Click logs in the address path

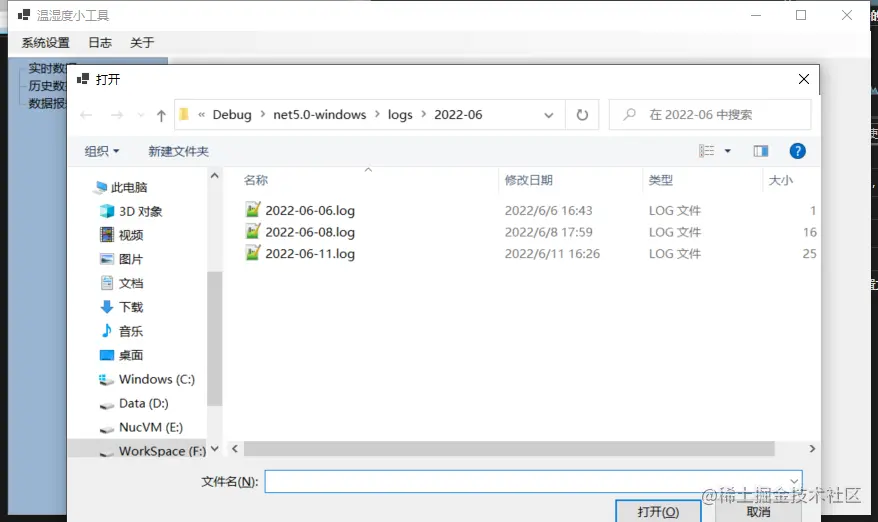tap(400, 115)
